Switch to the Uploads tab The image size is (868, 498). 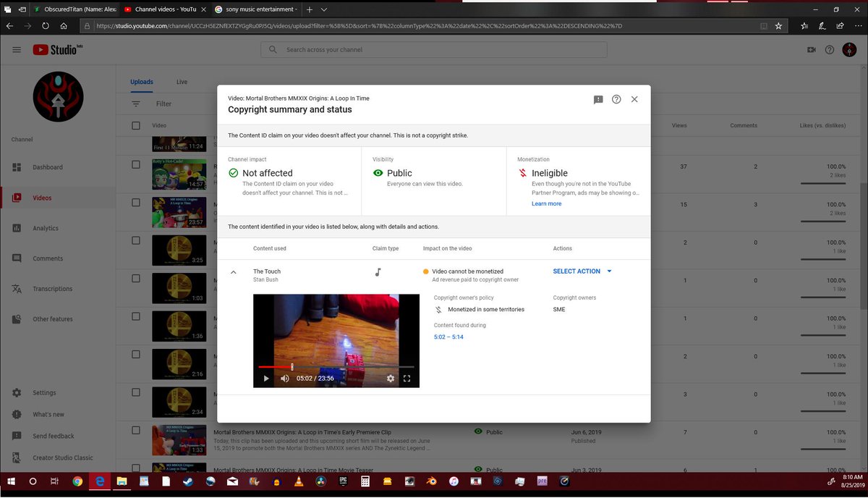142,82
